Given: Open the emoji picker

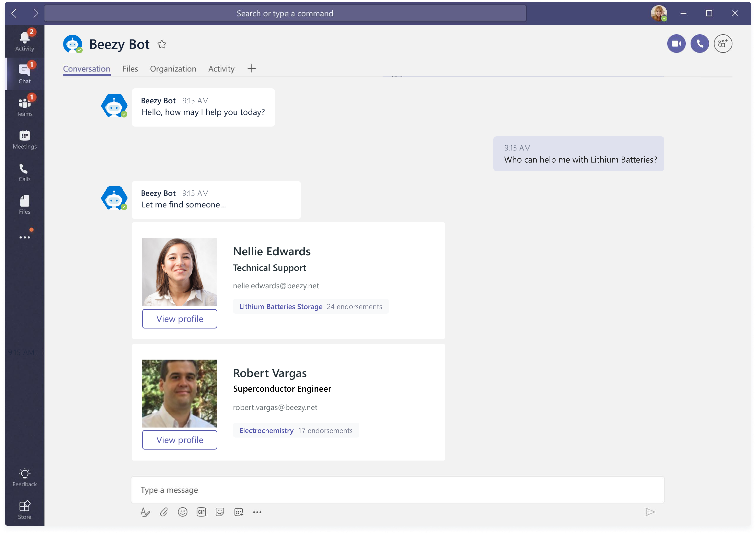Looking at the screenshot, I should pos(182,512).
